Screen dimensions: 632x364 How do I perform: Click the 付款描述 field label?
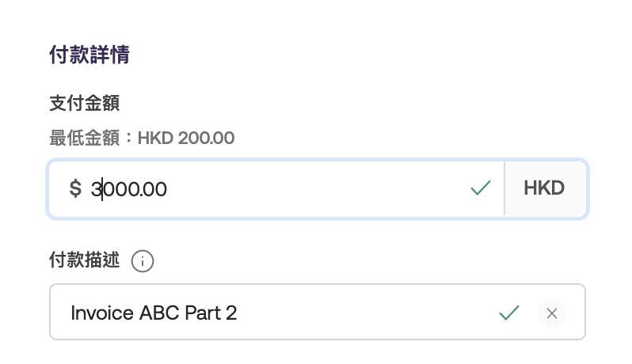click(84, 260)
